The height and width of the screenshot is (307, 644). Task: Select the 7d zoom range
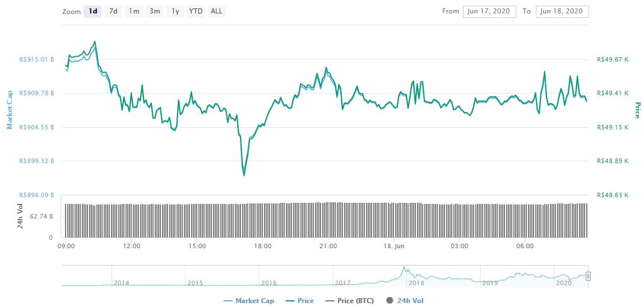pyautogui.click(x=113, y=12)
